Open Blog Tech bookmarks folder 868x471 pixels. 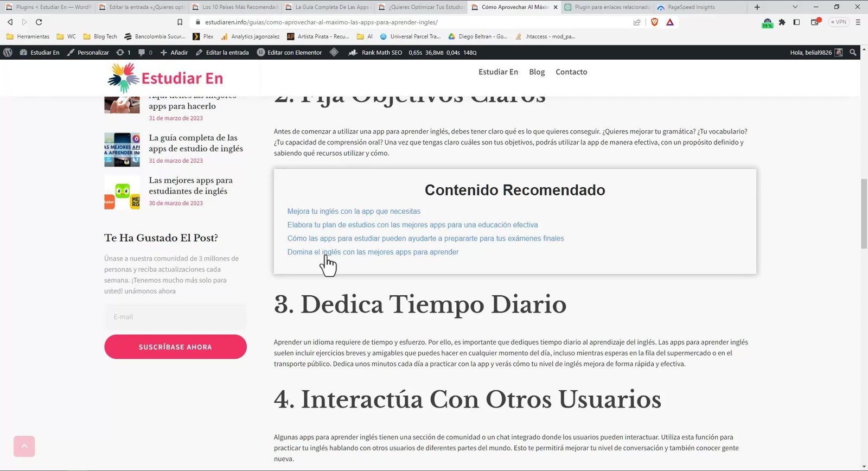click(100, 37)
